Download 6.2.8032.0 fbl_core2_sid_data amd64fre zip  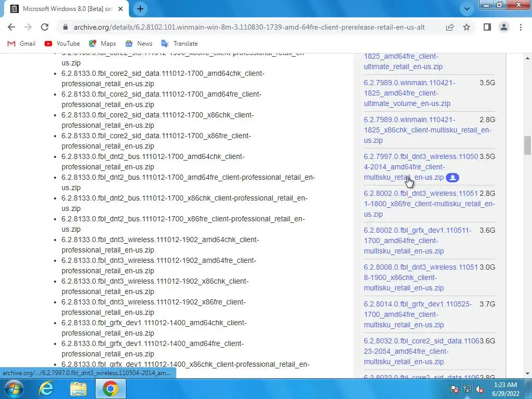(421, 351)
